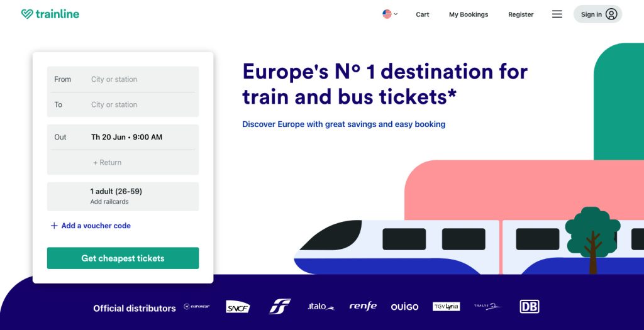Click the From city or station field

point(123,79)
